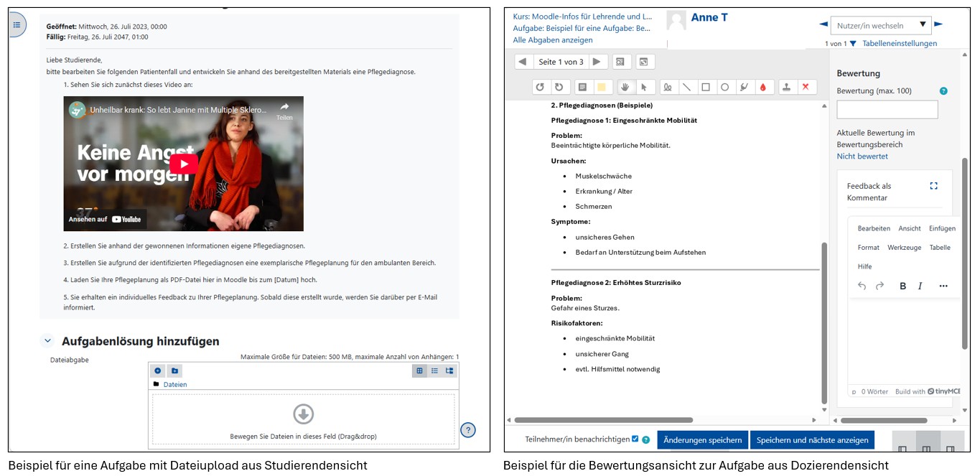Toggle bold in the feedback editor

(x=902, y=286)
